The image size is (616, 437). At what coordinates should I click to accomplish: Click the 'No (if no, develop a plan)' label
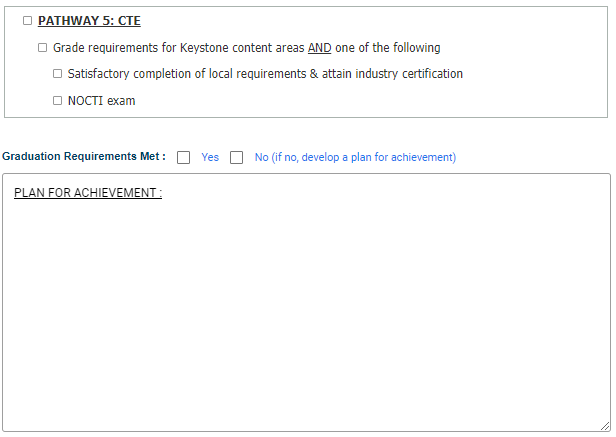point(355,157)
